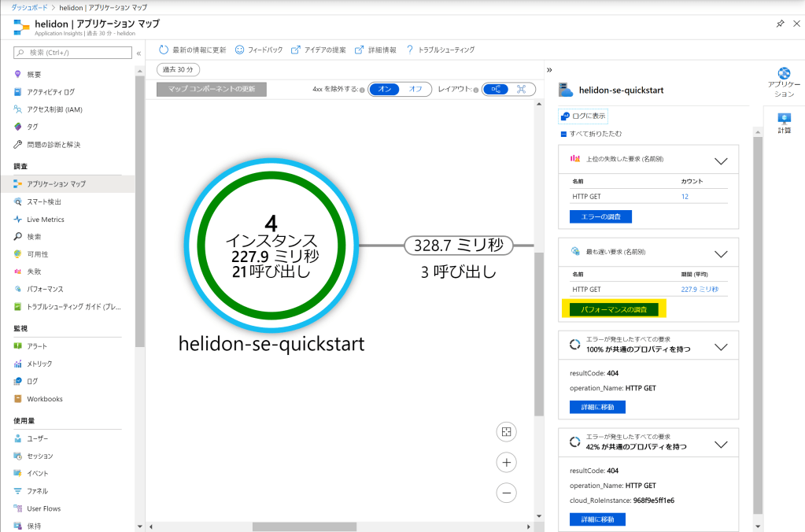Click the パフォーマンスの調査 button
Image resolution: width=805 pixels, height=532 pixels.
[614, 309]
